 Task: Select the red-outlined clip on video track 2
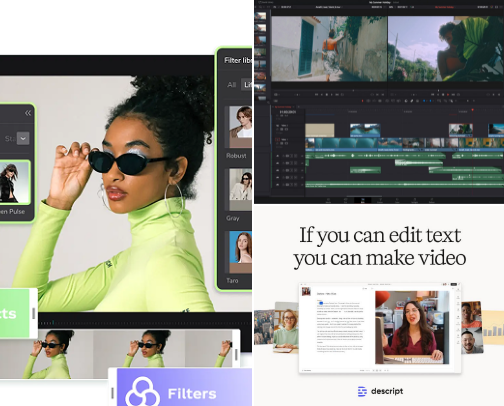[x=461, y=130]
